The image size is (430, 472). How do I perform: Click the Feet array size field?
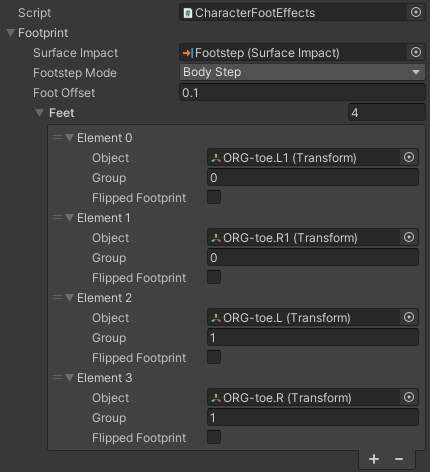(x=387, y=113)
